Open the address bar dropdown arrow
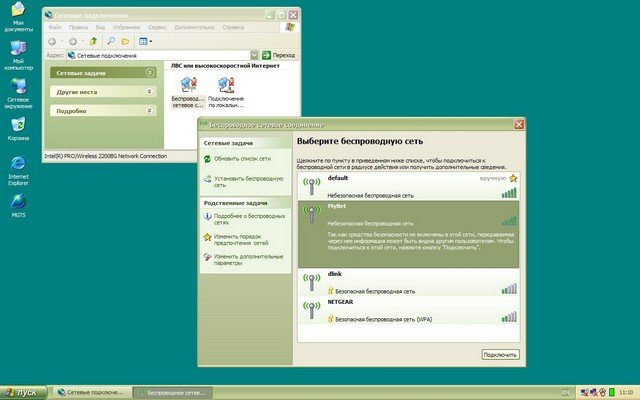 click(x=255, y=55)
